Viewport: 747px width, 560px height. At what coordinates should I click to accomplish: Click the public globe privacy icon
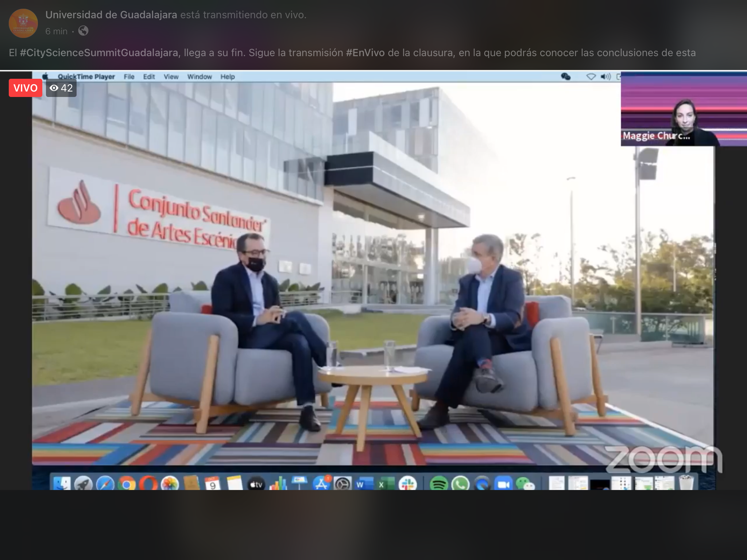point(83,31)
